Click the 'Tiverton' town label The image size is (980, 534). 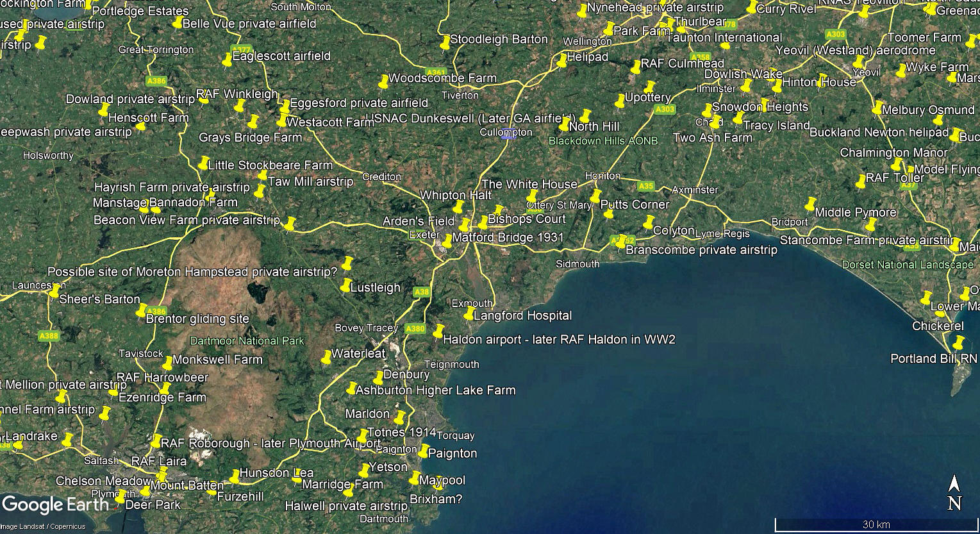(460, 95)
